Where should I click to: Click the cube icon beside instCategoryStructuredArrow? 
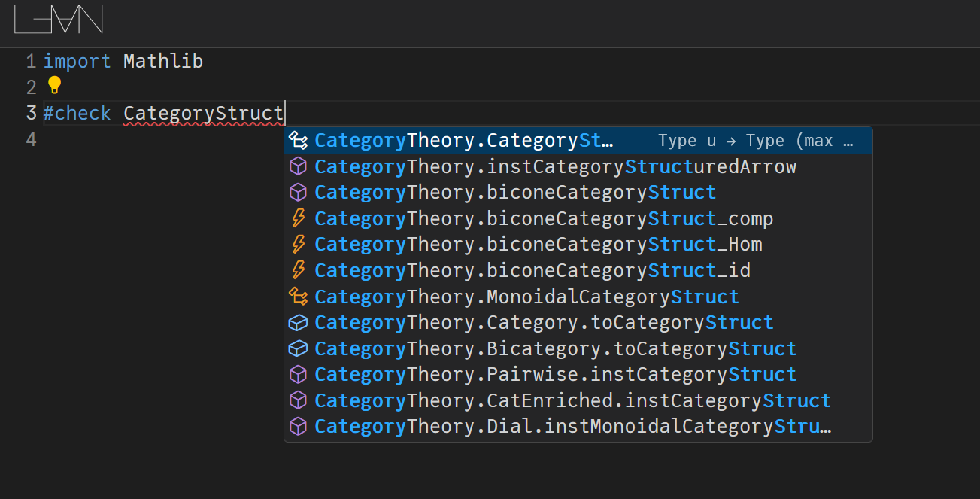pyautogui.click(x=299, y=166)
